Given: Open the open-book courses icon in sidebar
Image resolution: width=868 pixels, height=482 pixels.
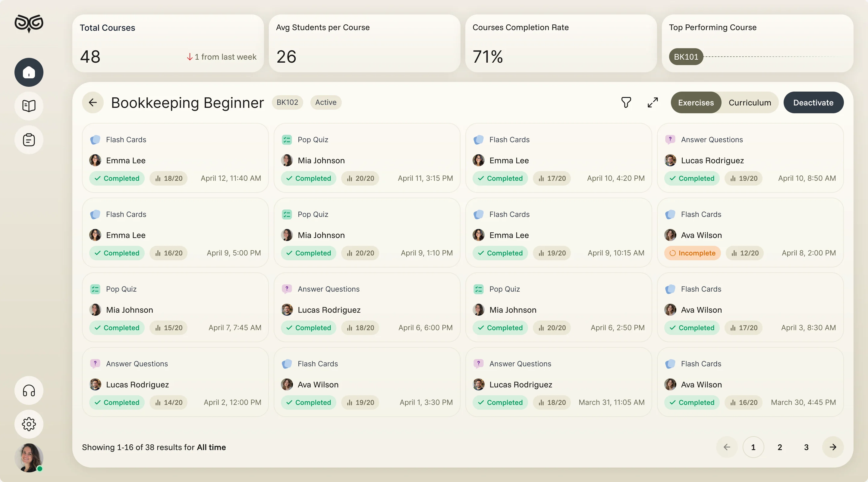Looking at the screenshot, I should pyautogui.click(x=29, y=106).
